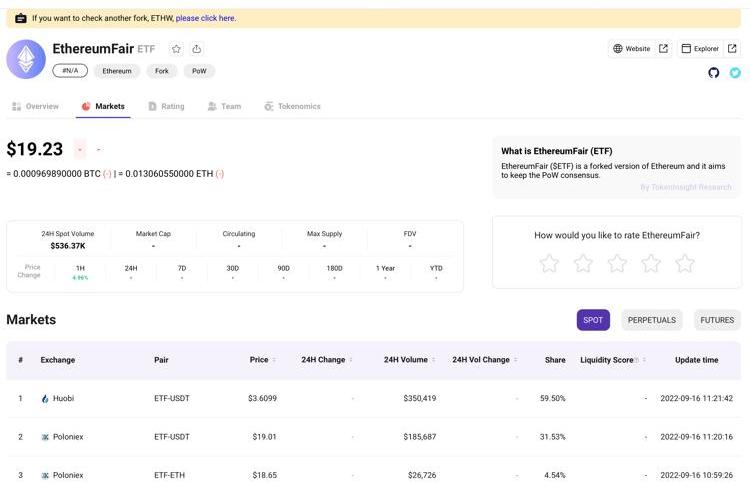Click the $3.6099 price cell
The width and height of the screenshot is (750, 488).
[x=262, y=399]
